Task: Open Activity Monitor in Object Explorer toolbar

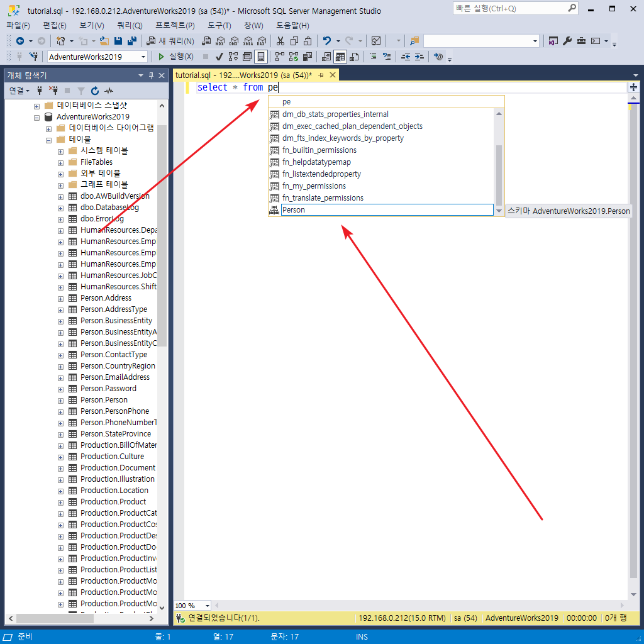Action: point(109,91)
